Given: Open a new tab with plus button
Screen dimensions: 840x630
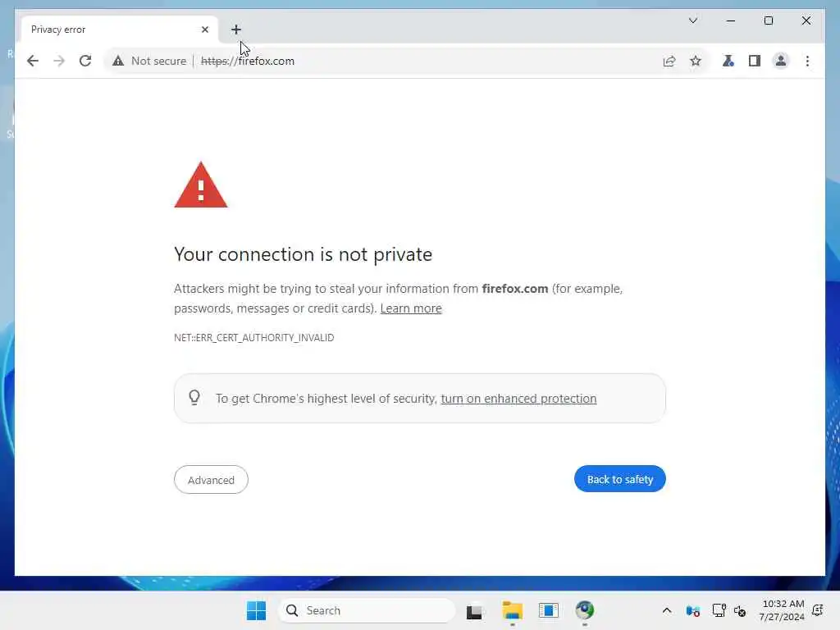Looking at the screenshot, I should 236,30.
